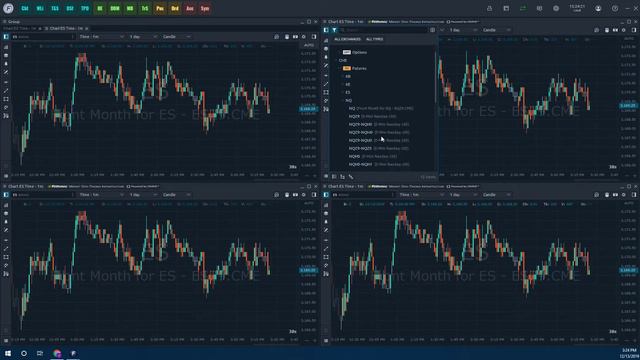
Task: Open the Pos positions shortcut
Action: click(160, 8)
